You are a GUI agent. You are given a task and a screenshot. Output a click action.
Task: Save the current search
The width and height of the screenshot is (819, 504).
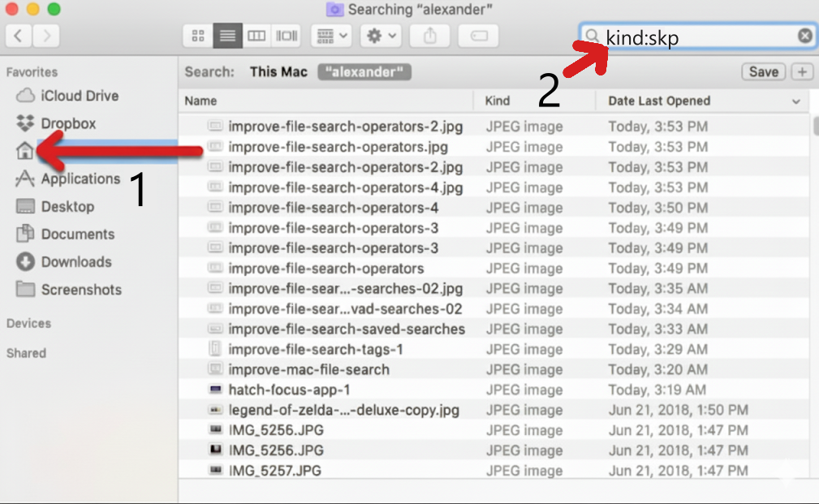(x=762, y=71)
